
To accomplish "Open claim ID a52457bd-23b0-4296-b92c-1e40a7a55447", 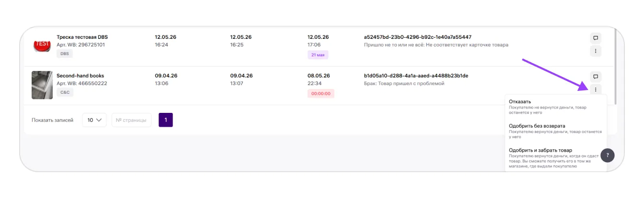I will coord(418,37).
